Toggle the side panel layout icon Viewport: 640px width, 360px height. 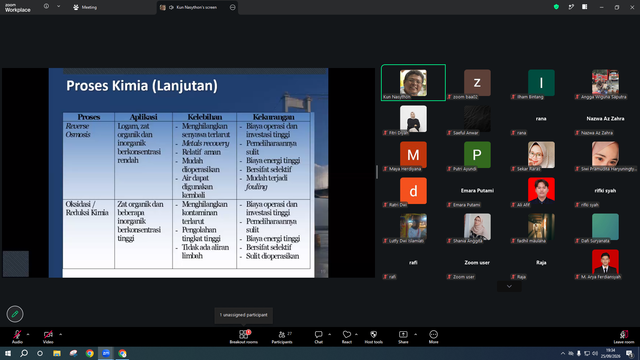[585, 7]
